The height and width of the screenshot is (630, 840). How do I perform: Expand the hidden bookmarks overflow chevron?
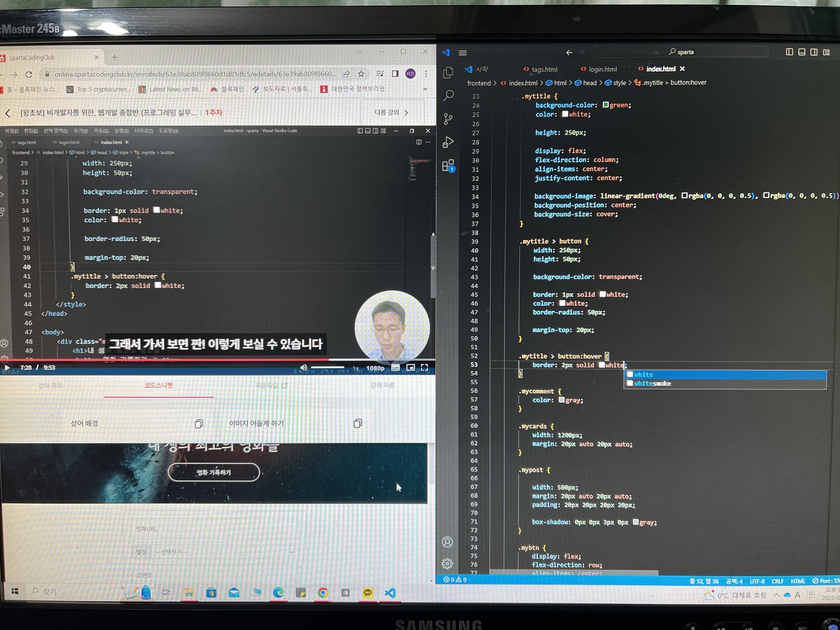(x=425, y=89)
